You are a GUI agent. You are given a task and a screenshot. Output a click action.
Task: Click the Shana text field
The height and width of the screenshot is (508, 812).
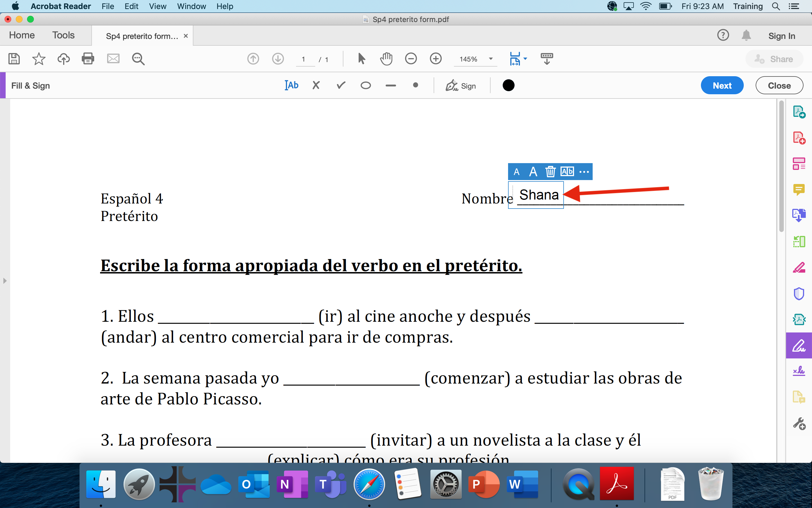click(536, 195)
